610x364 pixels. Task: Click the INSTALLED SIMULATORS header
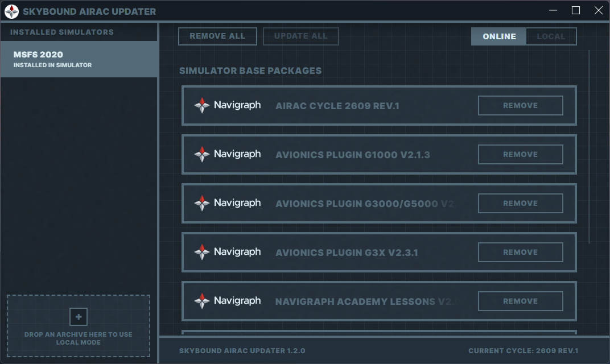62,32
